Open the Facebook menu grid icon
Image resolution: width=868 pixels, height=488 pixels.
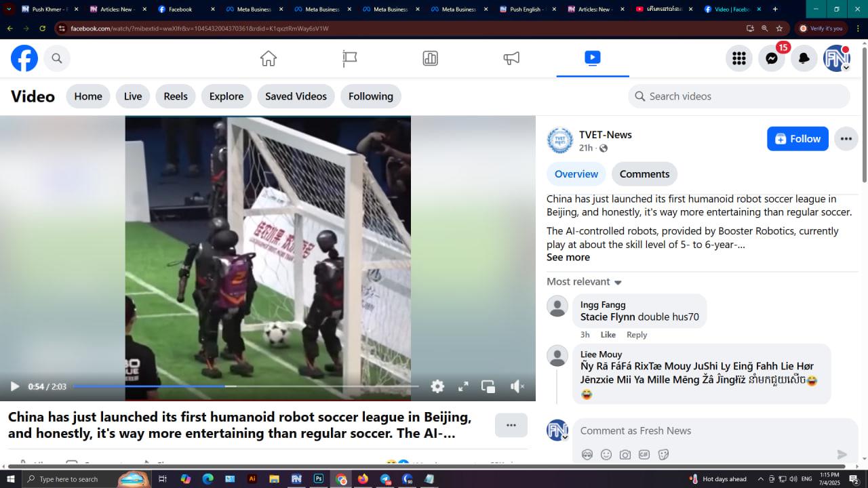coord(739,58)
